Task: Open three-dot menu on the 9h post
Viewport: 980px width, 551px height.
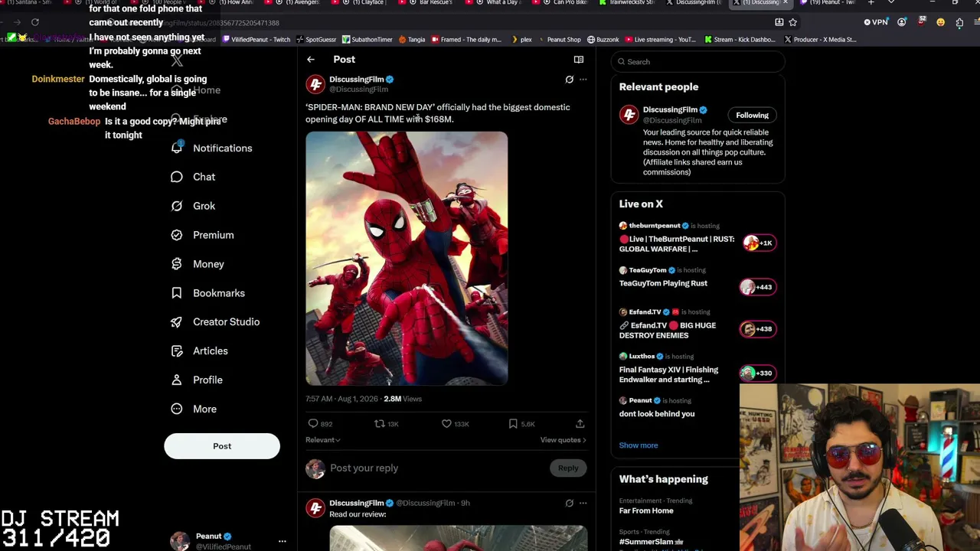Action: [x=583, y=503]
